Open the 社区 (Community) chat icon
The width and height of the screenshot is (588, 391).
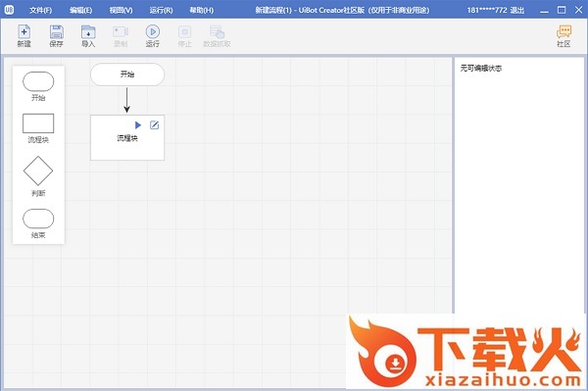pos(563,32)
